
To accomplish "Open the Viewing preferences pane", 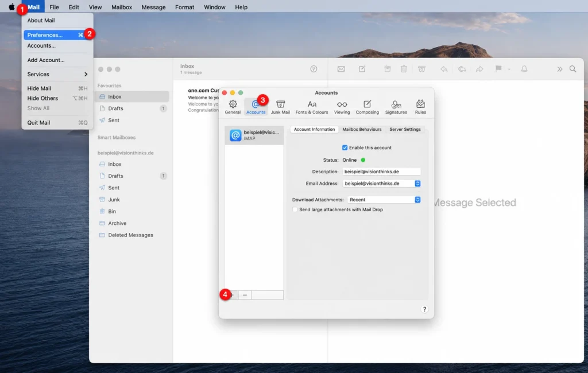I will click(342, 107).
